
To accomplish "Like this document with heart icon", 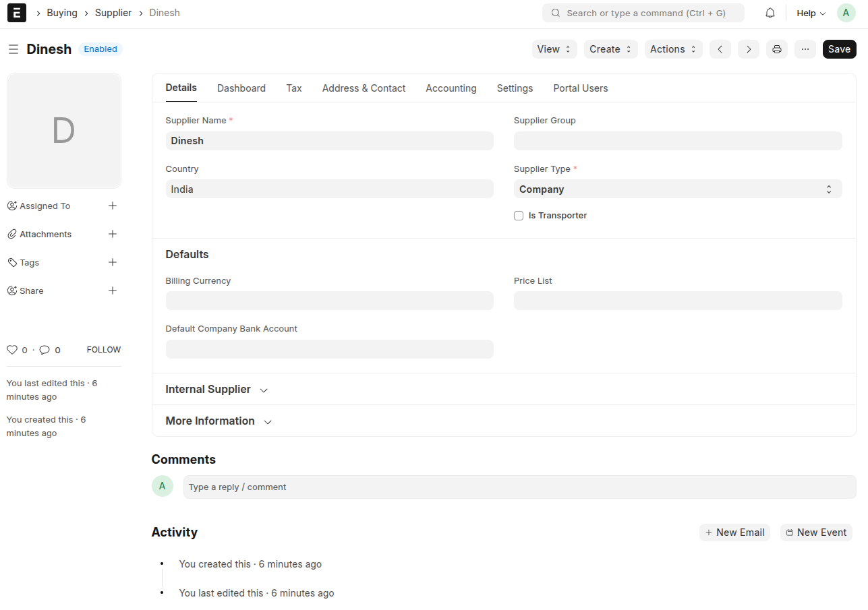I will click(x=12, y=350).
